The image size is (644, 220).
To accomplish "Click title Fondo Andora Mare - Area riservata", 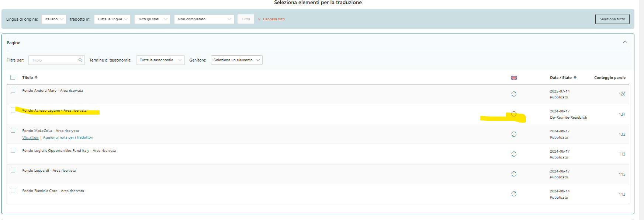I will click(53, 91).
